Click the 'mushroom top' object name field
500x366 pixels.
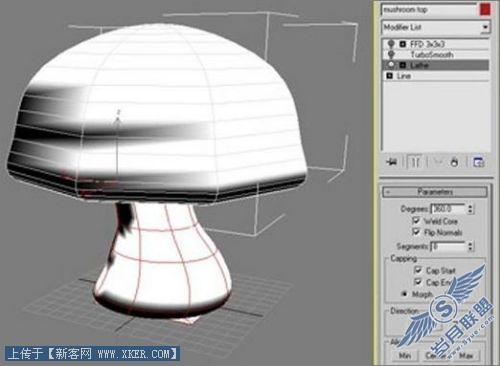[x=429, y=10]
